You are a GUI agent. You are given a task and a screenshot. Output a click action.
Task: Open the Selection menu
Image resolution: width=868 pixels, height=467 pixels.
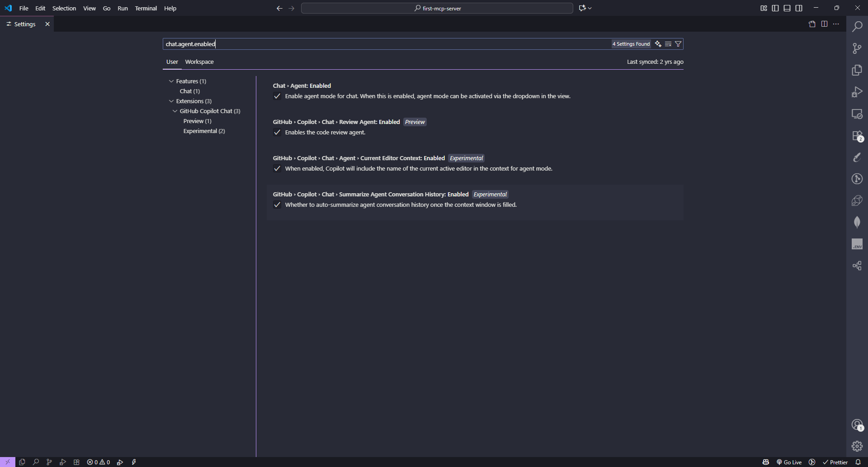pyautogui.click(x=64, y=8)
